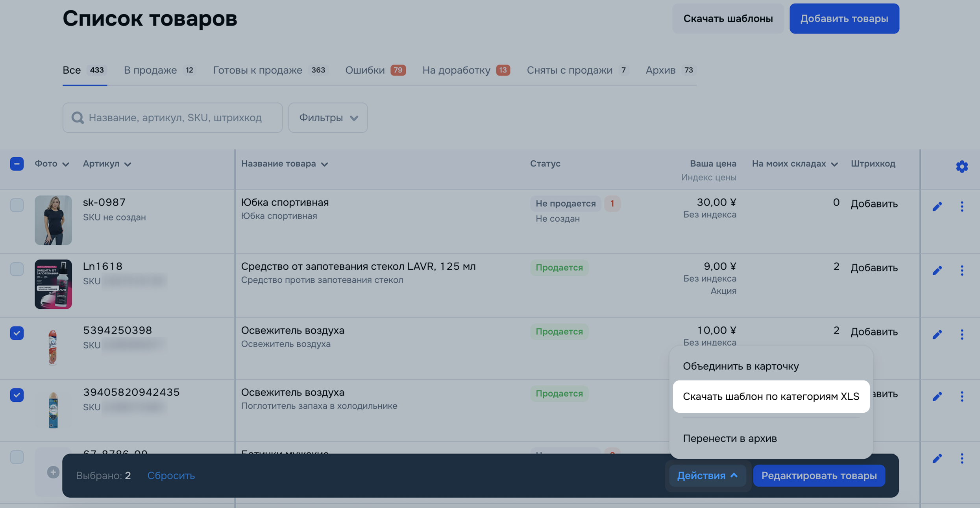Collapse the Действия dropdown menu
This screenshot has height=508, width=980.
[707, 475]
